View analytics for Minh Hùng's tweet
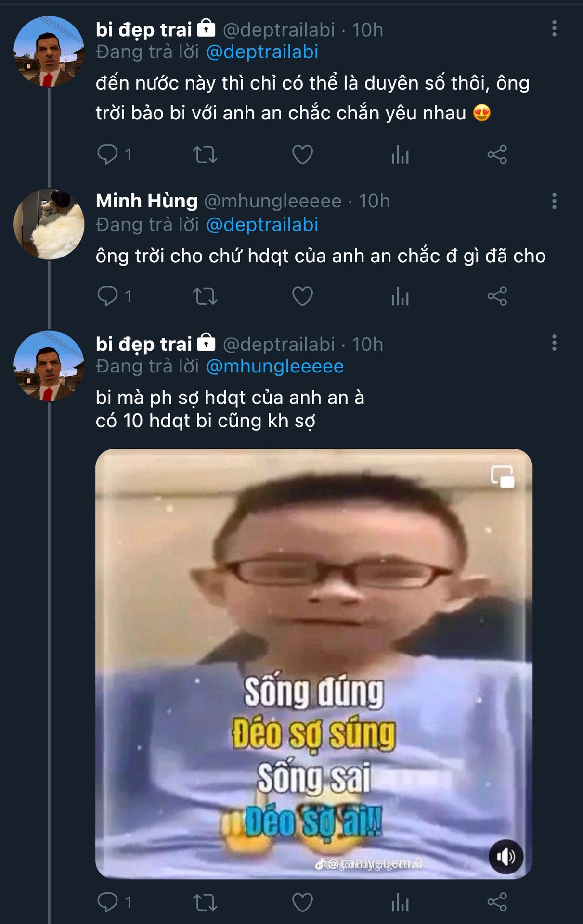The image size is (583, 924). click(x=400, y=296)
